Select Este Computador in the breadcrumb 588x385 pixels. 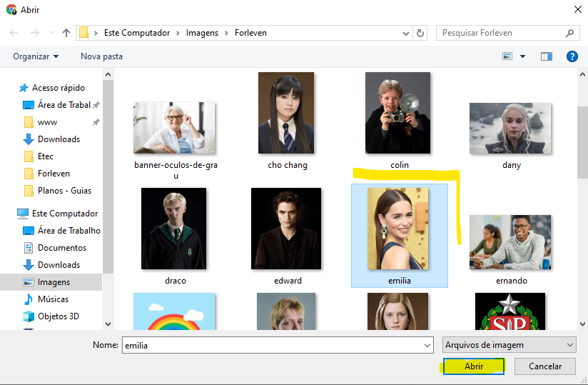pyautogui.click(x=137, y=33)
